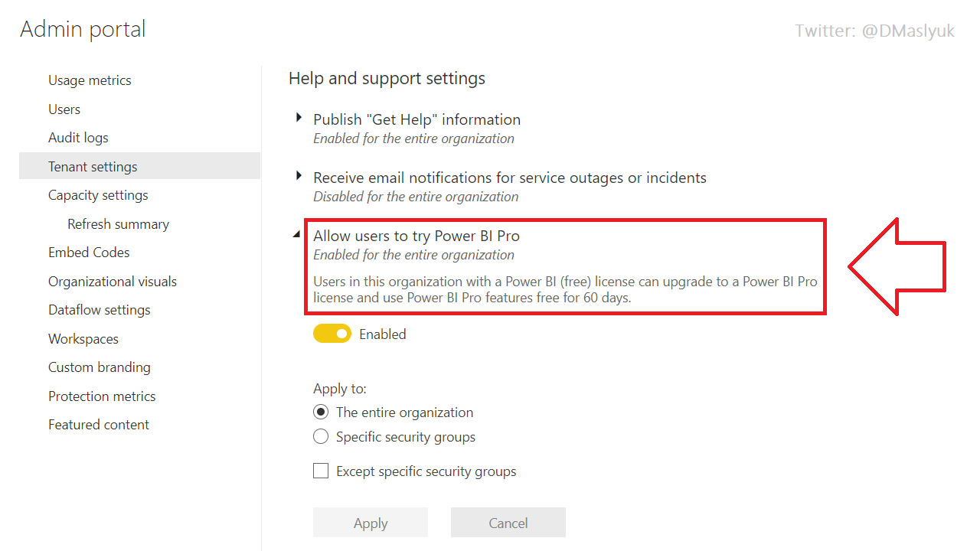Open Usage metrics in the sidebar

click(x=90, y=80)
